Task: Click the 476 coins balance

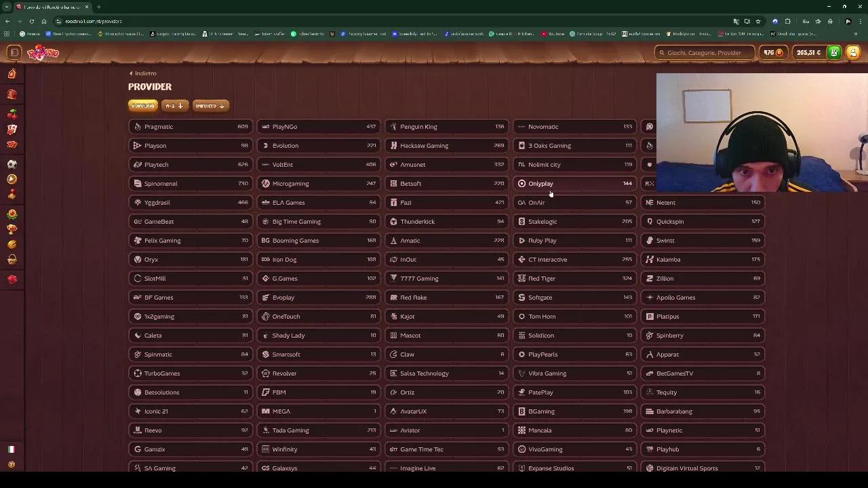Action: point(773,53)
